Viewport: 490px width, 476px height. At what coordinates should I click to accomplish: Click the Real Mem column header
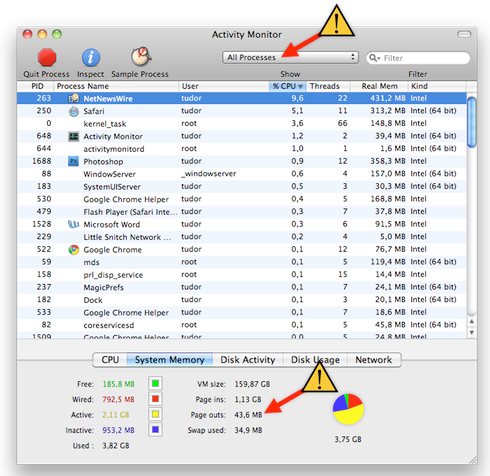click(379, 86)
